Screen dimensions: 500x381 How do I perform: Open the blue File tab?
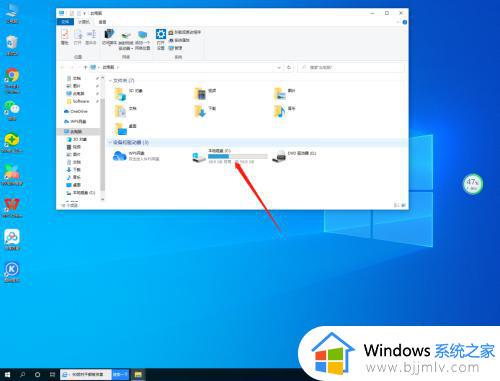(65, 22)
